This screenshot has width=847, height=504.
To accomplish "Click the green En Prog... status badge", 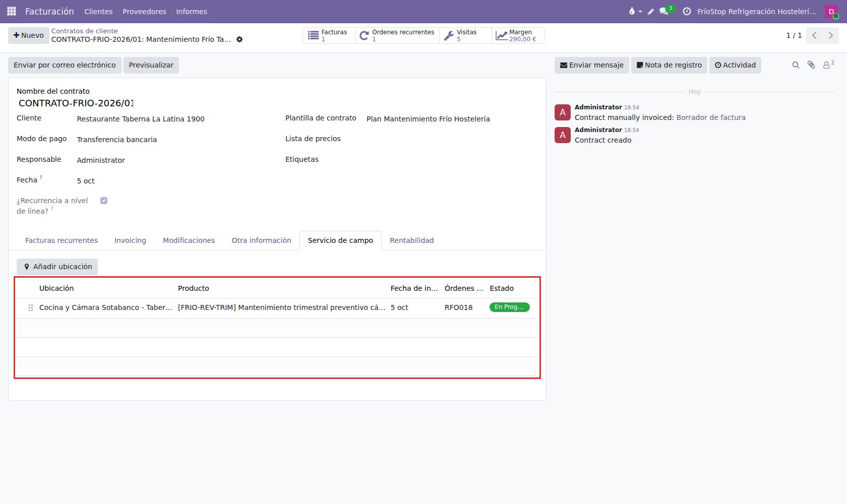I will point(509,307).
